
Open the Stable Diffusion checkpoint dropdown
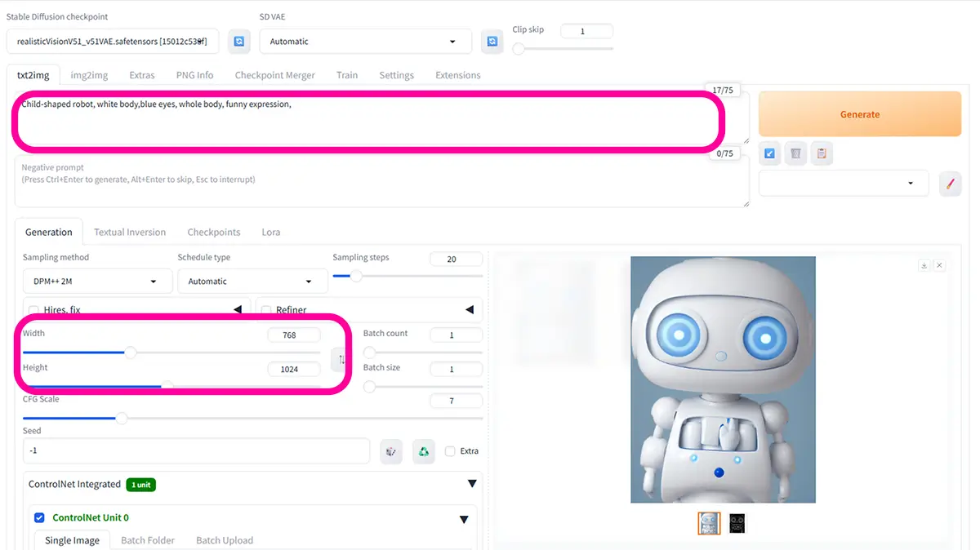(113, 41)
